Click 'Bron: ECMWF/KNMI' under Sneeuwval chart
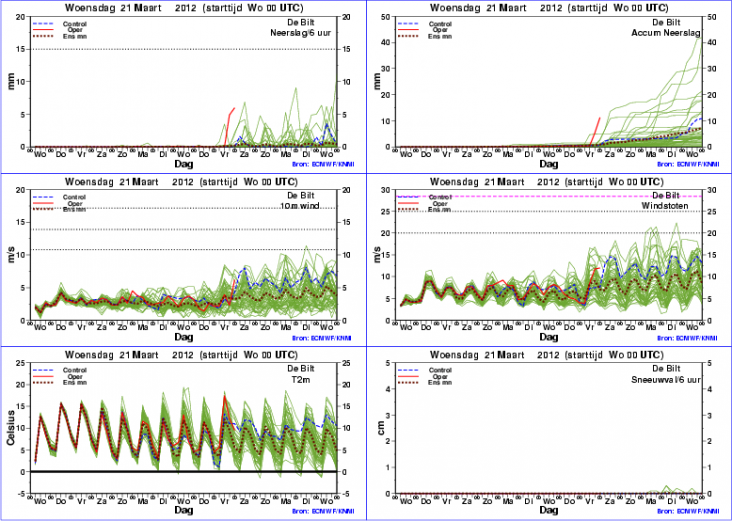The width and height of the screenshot is (732, 521). (688, 511)
